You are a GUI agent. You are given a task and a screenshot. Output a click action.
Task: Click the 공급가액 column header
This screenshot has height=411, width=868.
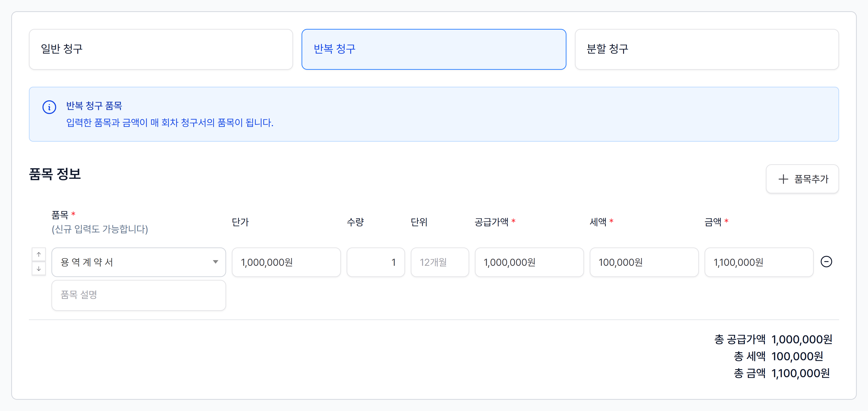(x=491, y=222)
